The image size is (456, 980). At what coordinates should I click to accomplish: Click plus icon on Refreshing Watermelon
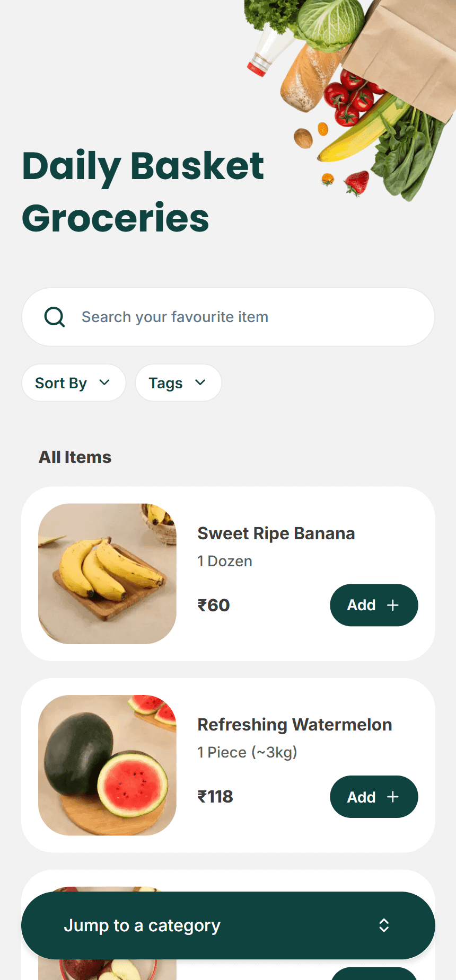pos(393,797)
